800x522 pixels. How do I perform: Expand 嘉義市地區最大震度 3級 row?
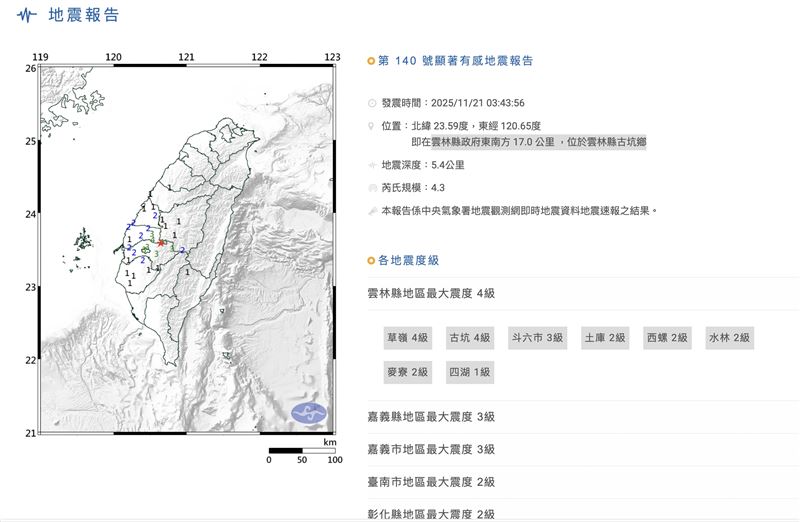[x=584, y=450]
